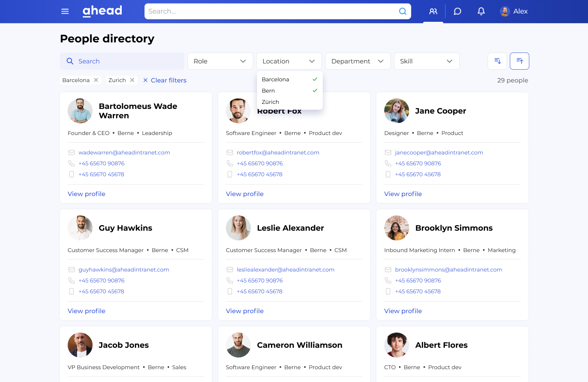Open the Role dropdown

[220, 61]
